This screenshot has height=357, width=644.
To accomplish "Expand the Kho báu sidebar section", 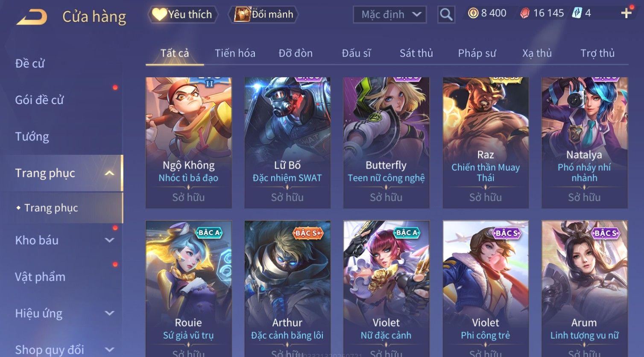I will [109, 241].
